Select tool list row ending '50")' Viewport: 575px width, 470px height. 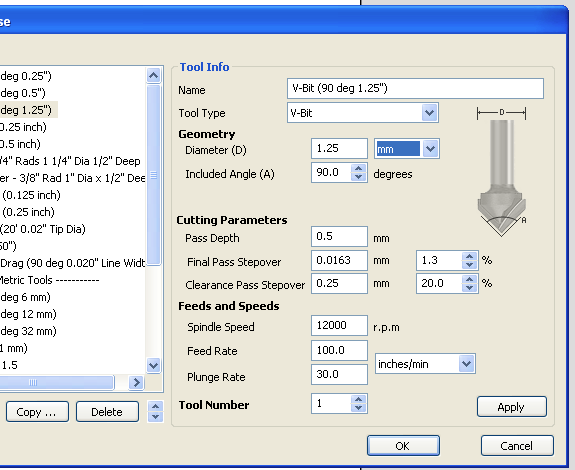8,246
